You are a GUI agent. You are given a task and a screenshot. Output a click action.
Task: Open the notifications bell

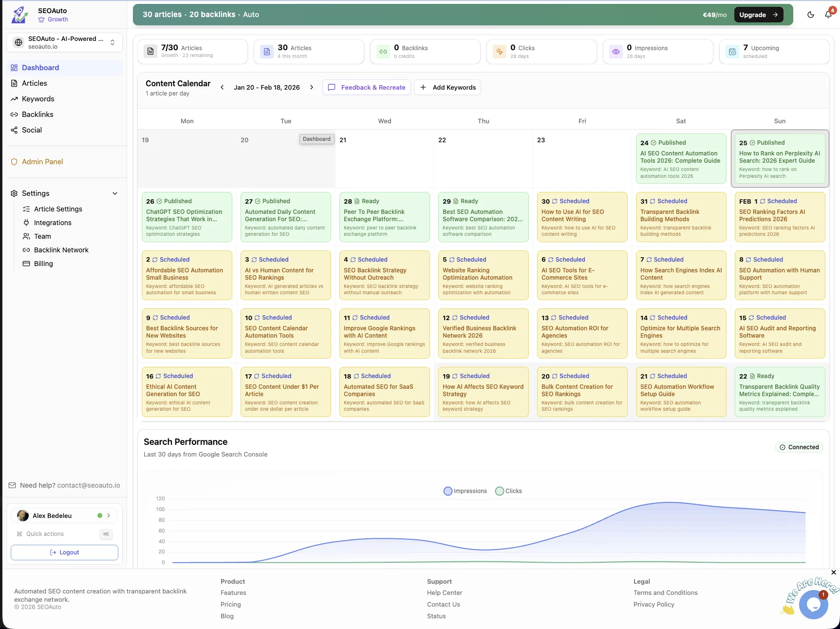pyautogui.click(x=828, y=15)
